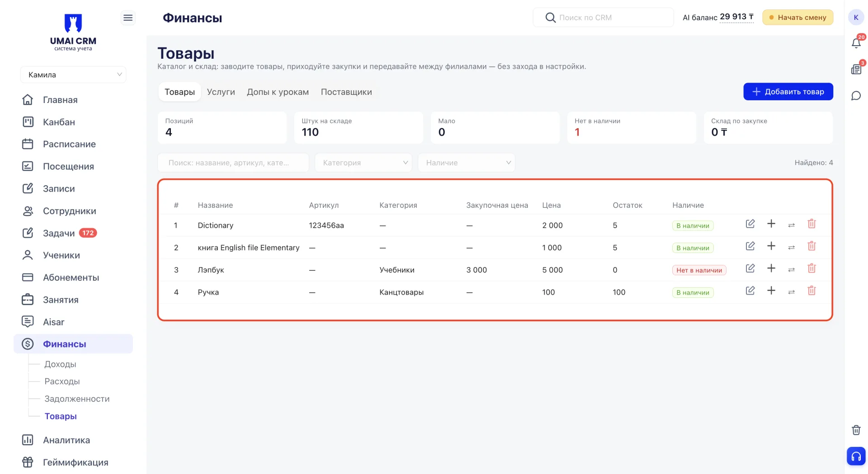
Task: Click the Нет в наличии stat card
Action: (632, 127)
